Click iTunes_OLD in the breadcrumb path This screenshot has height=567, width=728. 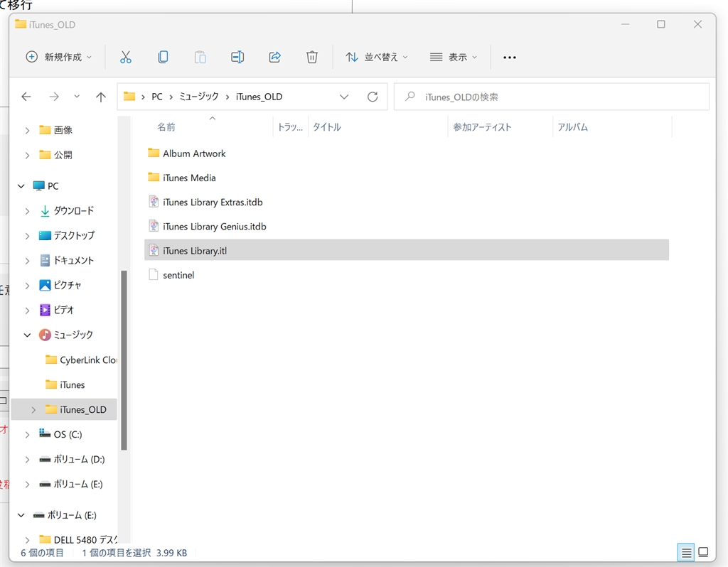(x=259, y=97)
